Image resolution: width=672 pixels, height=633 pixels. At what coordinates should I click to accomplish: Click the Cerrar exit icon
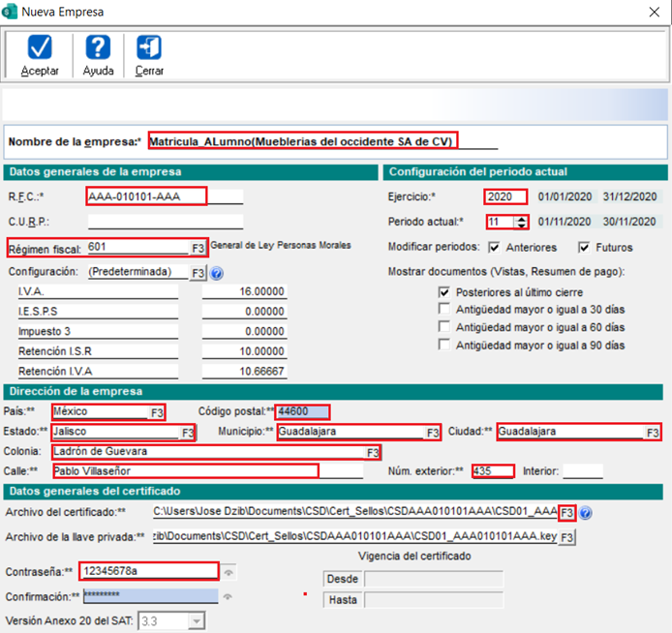tap(149, 48)
